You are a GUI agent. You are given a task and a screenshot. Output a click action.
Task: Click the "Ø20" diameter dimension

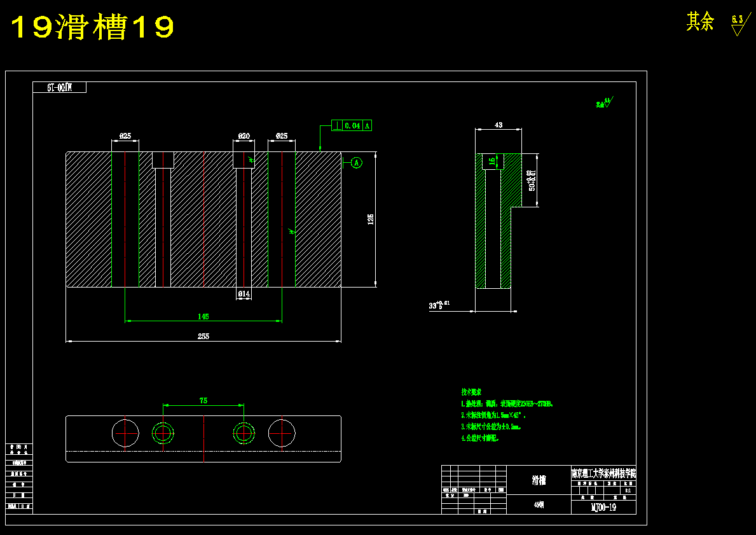(x=244, y=136)
